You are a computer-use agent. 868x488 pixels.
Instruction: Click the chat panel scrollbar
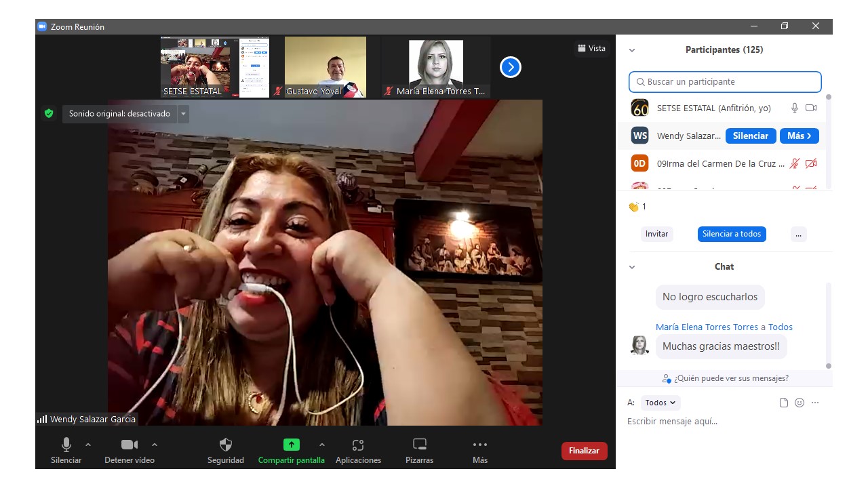click(x=829, y=325)
